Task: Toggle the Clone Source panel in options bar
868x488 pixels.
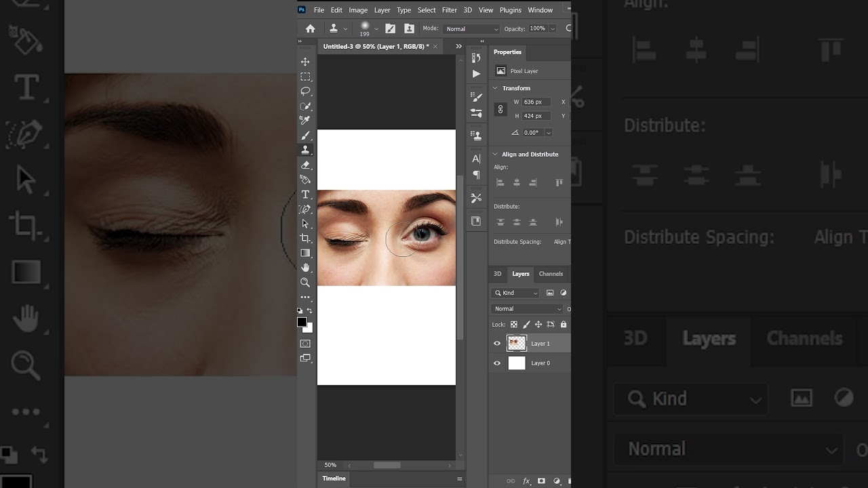Action: (409, 28)
